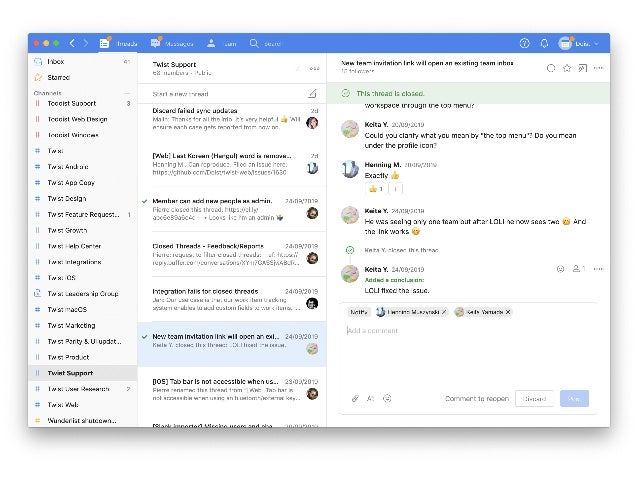The width and height of the screenshot is (638, 479).
Task: Open text formatting icon
Action: coord(371,398)
